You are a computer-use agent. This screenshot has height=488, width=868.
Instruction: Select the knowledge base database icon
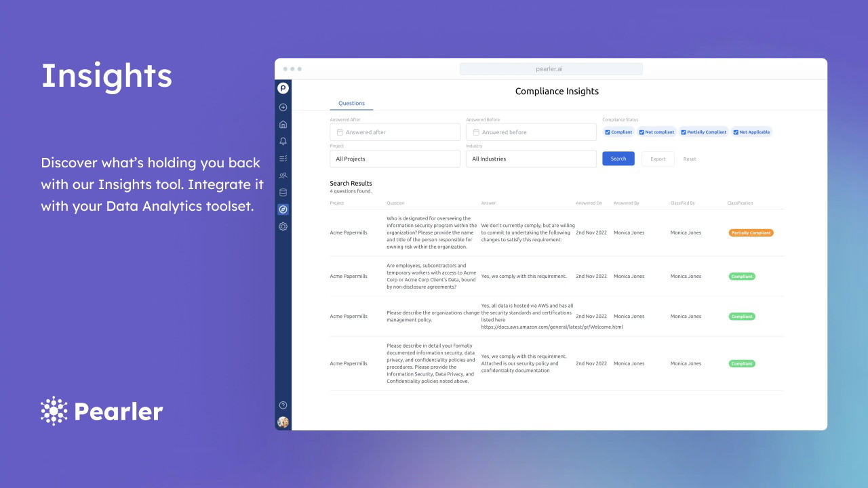pos(283,192)
